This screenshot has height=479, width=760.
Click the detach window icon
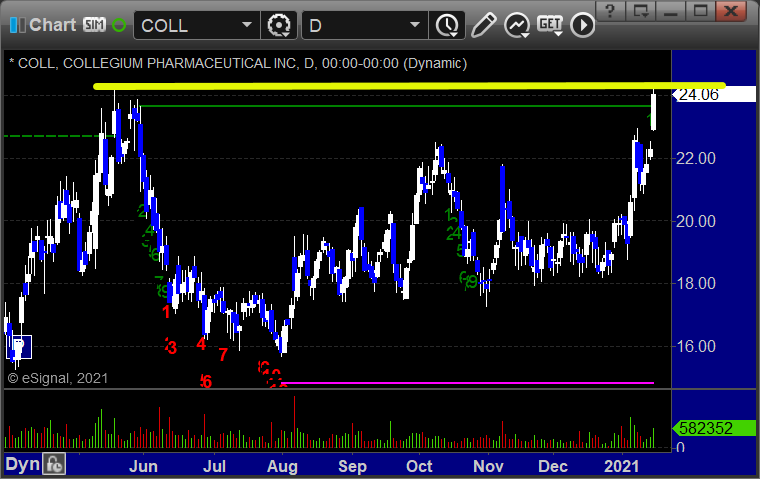point(640,11)
